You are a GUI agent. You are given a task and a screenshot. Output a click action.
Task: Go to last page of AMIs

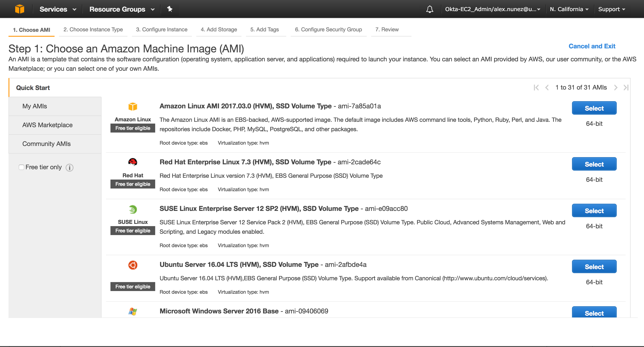(626, 87)
